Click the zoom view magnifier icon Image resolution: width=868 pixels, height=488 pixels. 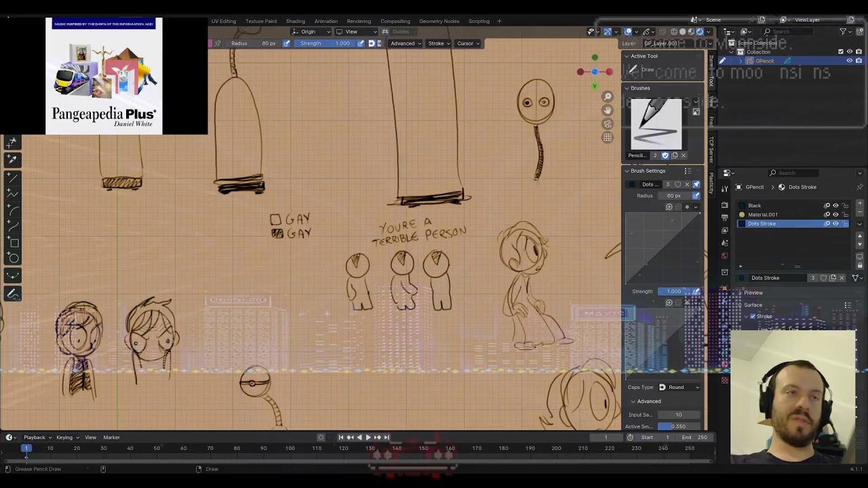point(608,96)
